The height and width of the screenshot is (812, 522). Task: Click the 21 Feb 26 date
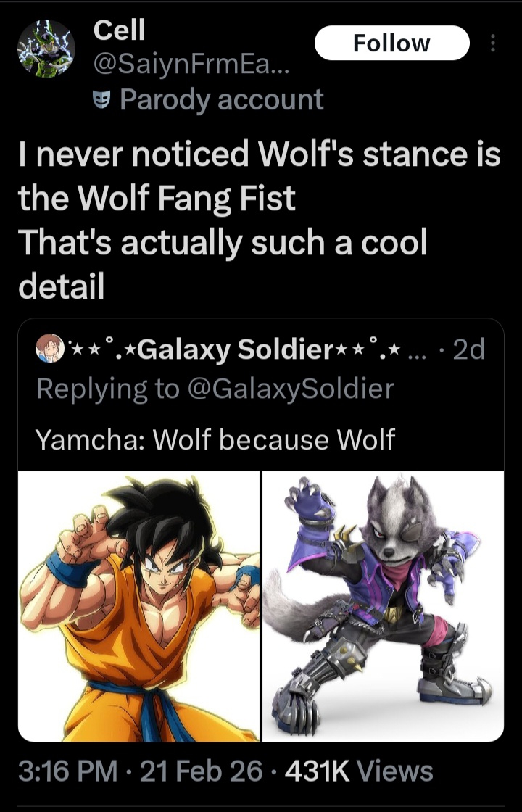pos(201,770)
